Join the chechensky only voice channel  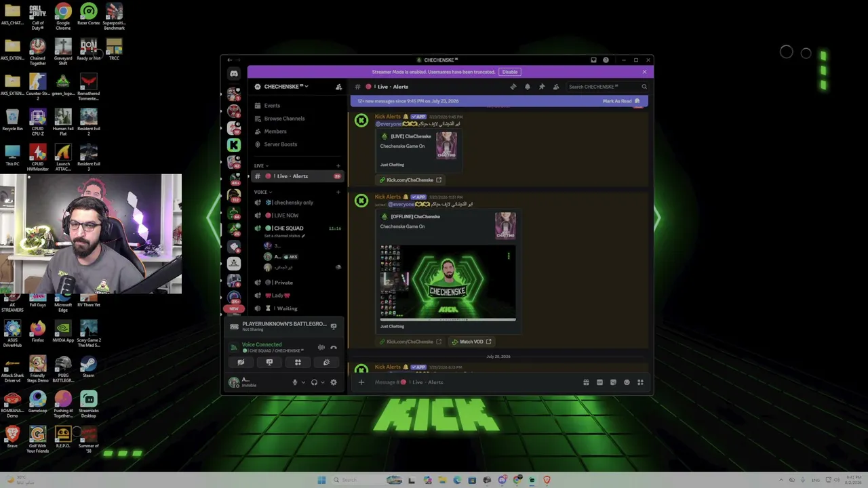(x=297, y=203)
